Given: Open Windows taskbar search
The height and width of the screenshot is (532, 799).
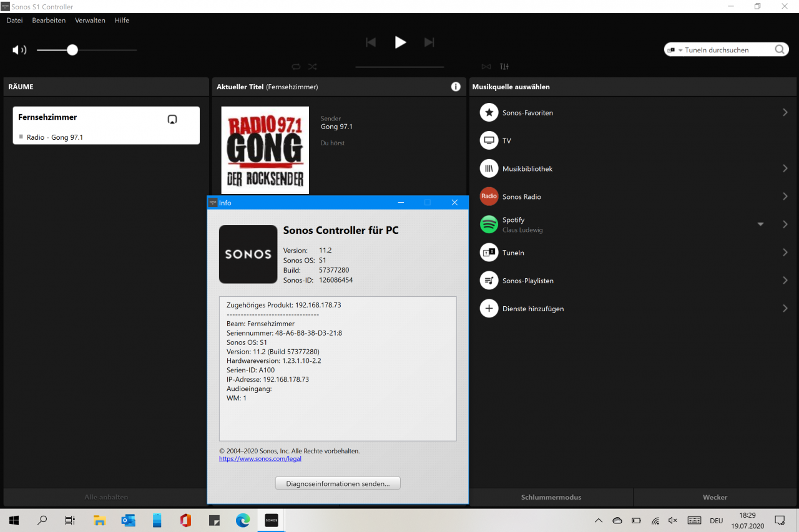Looking at the screenshot, I should tap(42, 520).
